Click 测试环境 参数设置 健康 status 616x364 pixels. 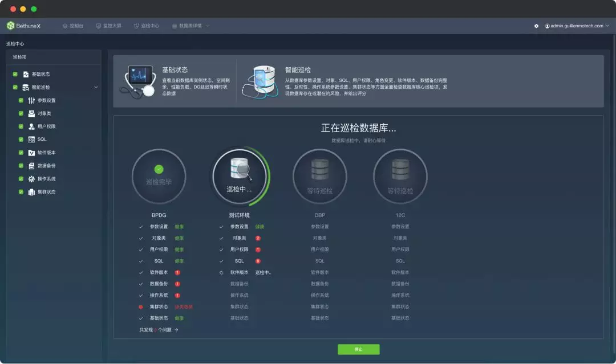coord(260,227)
